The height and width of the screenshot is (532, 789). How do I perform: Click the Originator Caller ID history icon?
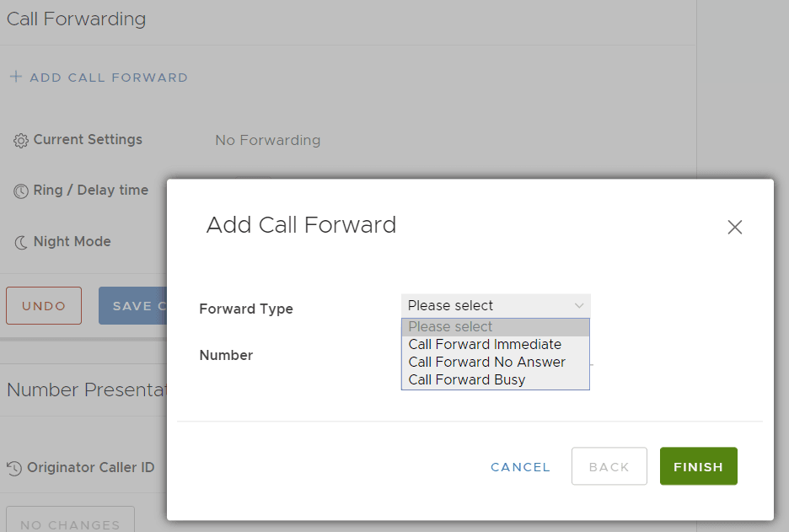[x=13, y=468]
